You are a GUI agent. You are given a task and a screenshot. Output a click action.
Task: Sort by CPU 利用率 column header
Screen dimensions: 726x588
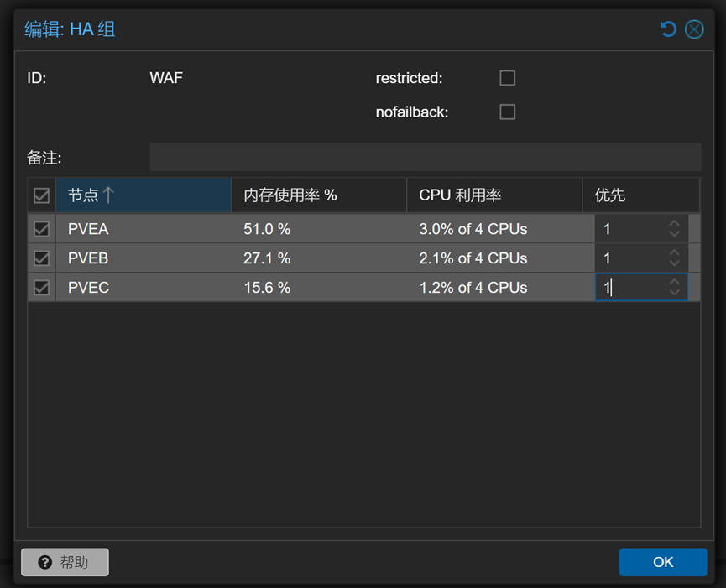click(494, 195)
